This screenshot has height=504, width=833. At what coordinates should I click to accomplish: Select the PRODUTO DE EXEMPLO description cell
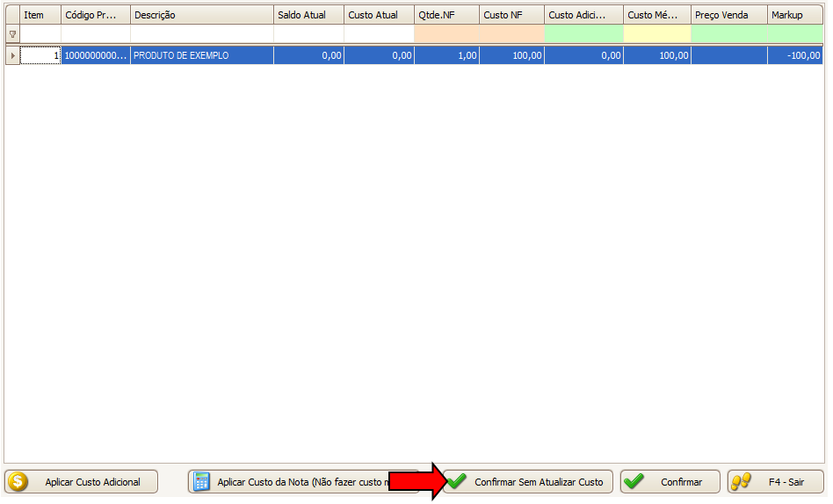click(x=201, y=55)
